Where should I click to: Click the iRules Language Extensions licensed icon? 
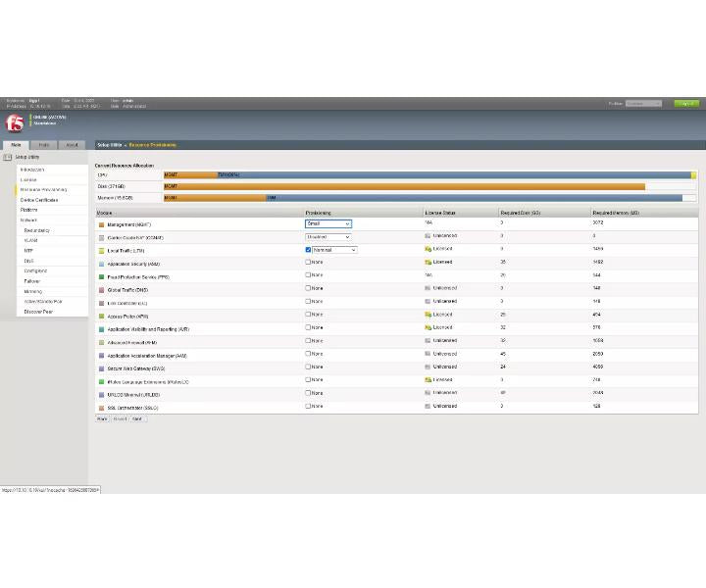[429, 380]
